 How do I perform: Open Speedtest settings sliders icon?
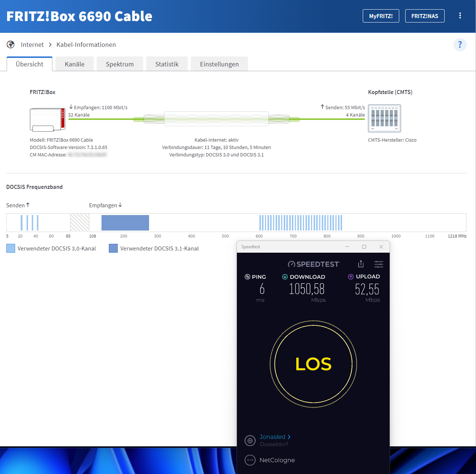379,264
